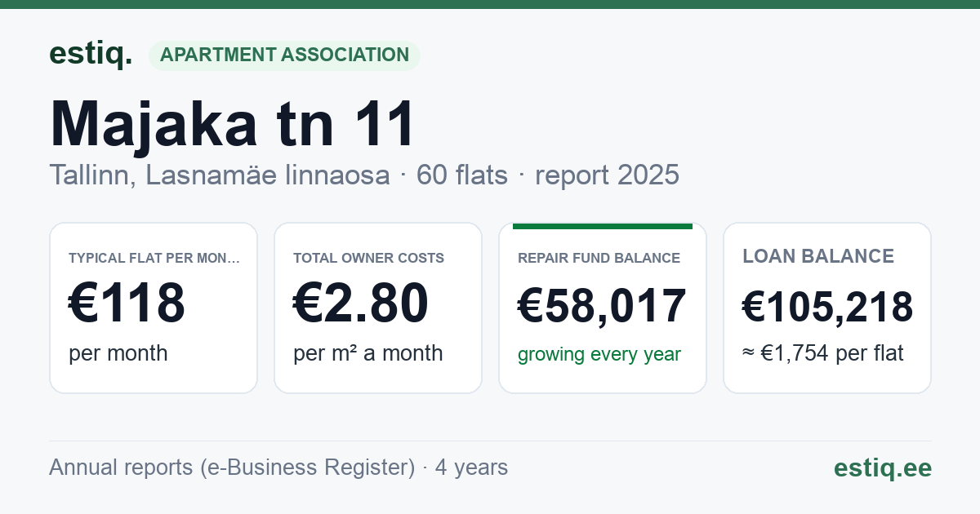The image size is (980, 514).
Task: Select the €2.80 value
Action: pos(360,304)
